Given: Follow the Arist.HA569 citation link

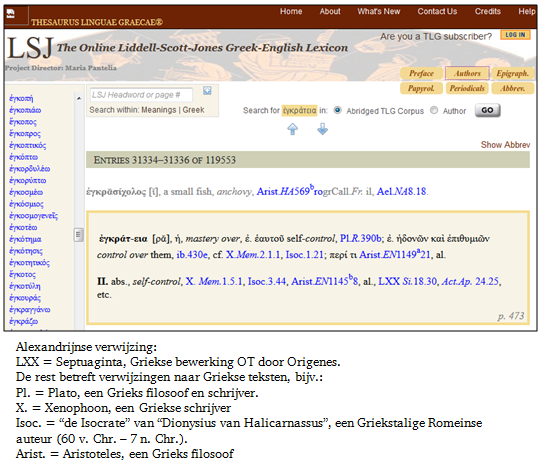Looking at the screenshot, I should [289, 191].
